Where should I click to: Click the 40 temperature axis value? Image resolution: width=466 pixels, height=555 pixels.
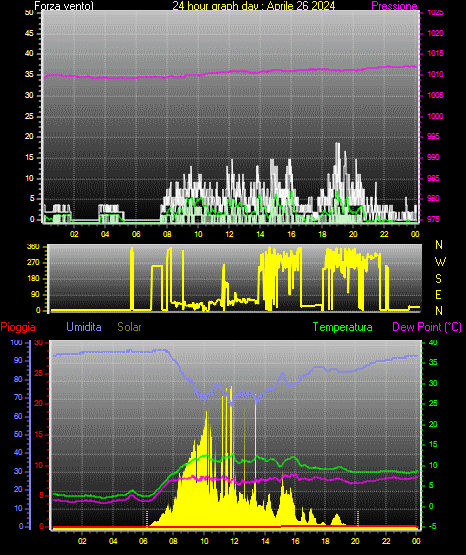(x=433, y=342)
